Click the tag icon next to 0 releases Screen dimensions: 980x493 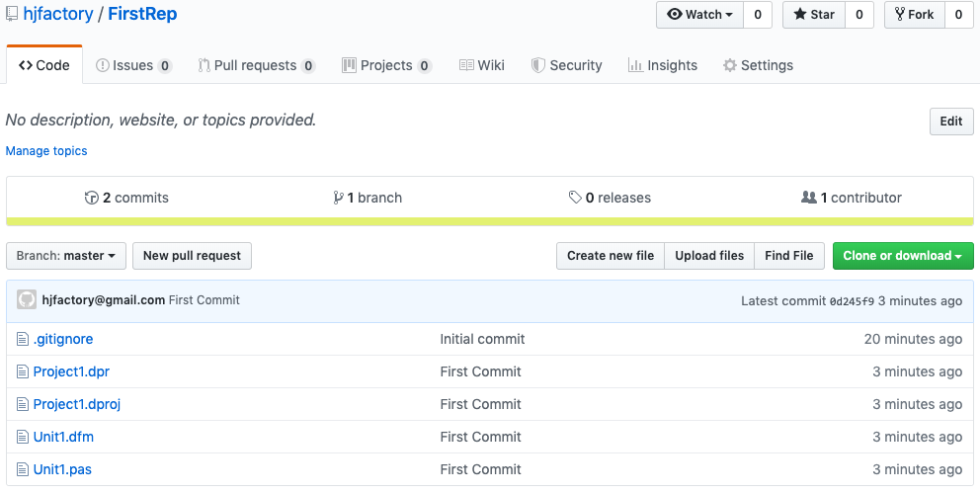click(575, 198)
